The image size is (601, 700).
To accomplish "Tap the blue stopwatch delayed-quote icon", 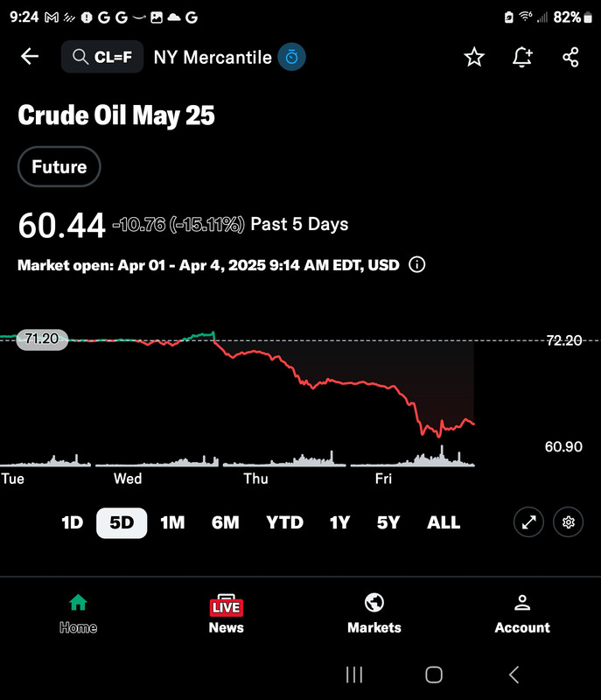I will coord(291,57).
